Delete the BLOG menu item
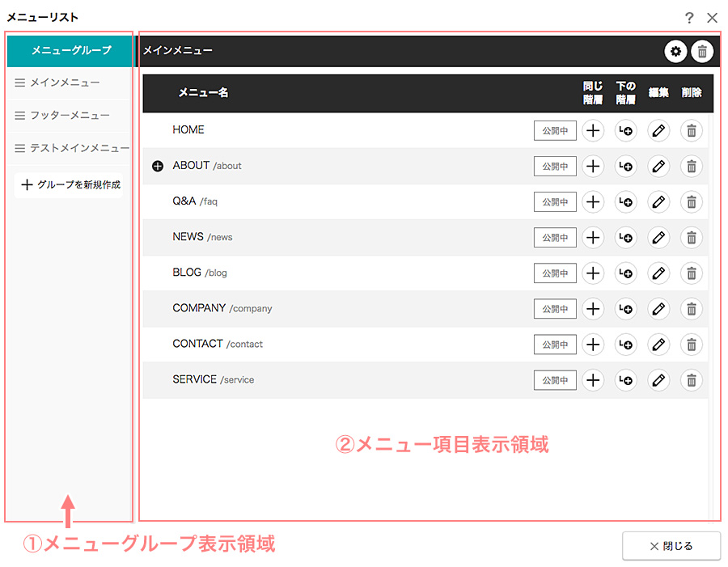This screenshot has height=567, width=728. (692, 273)
